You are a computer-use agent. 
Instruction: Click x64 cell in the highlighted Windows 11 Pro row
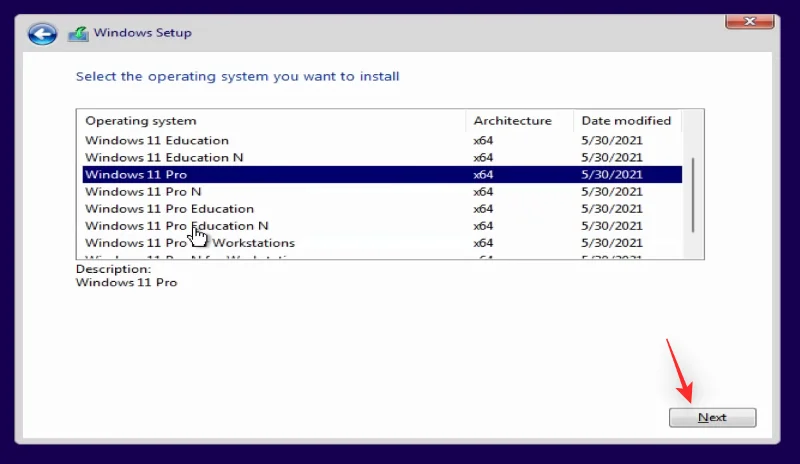(483, 175)
